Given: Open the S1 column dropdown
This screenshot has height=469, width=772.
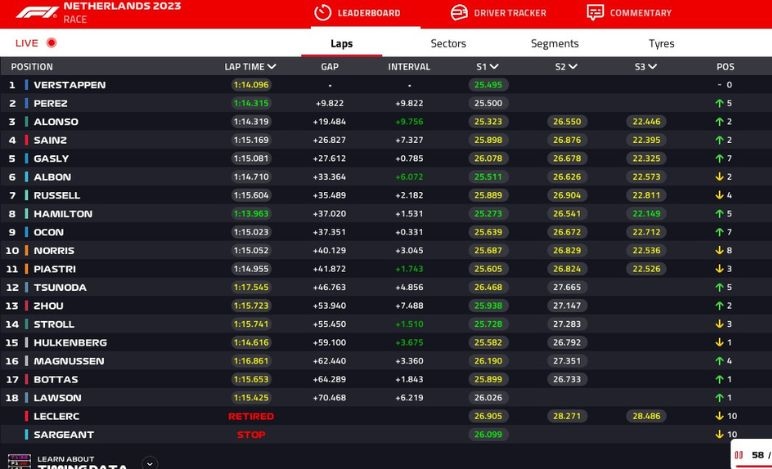Looking at the screenshot, I should [494, 67].
